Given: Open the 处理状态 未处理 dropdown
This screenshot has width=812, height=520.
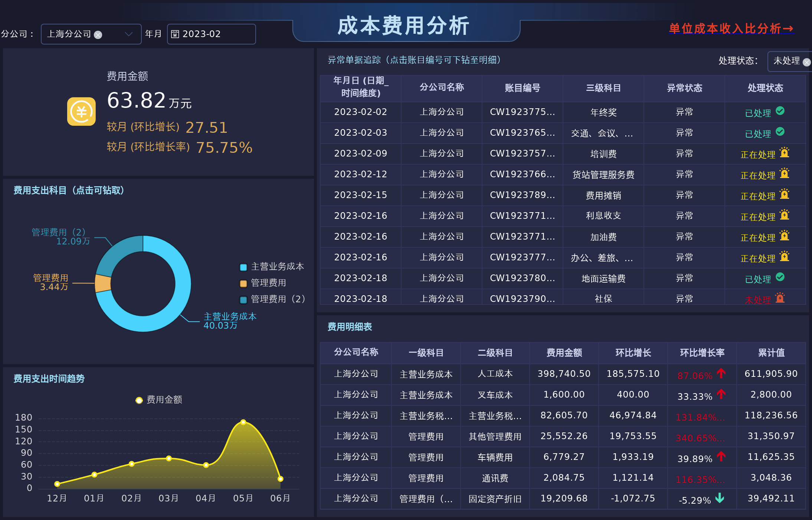Looking at the screenshot, I should pos(789,61).
